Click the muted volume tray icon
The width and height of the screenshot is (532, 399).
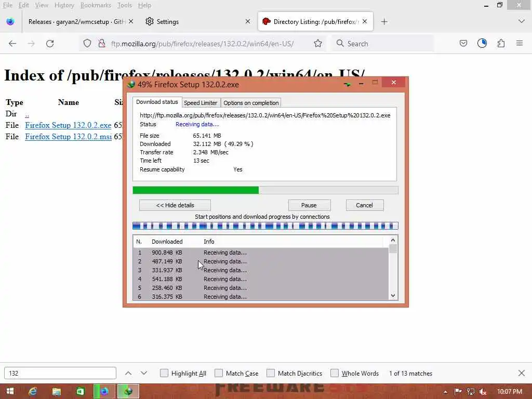pyautogui.click(x=483, y=392)
